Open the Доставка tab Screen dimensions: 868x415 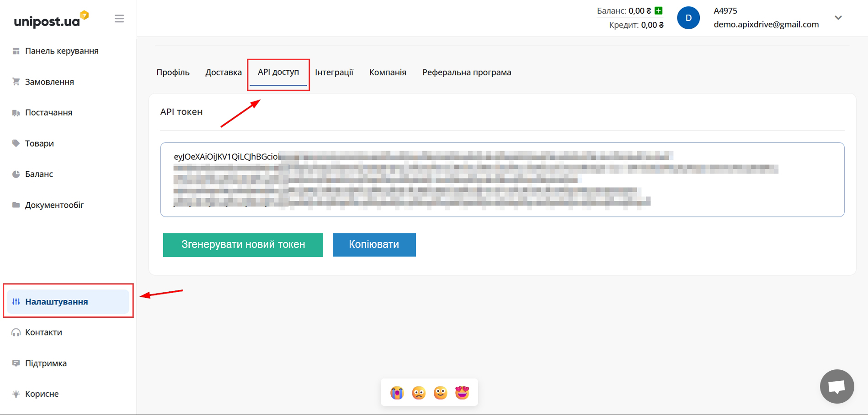[224, 73]
